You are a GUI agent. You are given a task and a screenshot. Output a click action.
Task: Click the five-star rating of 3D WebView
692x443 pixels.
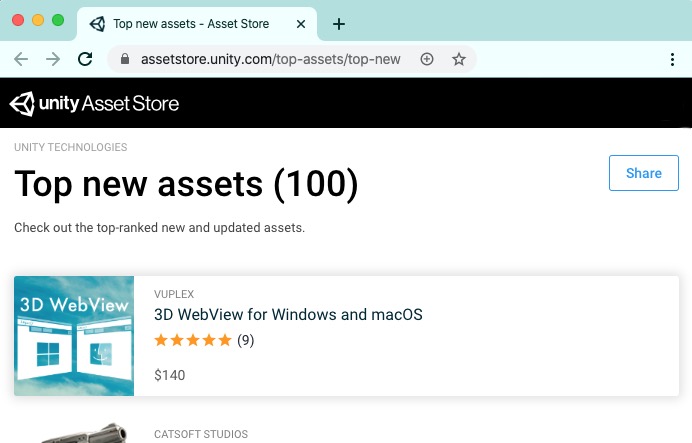[193, 340]
